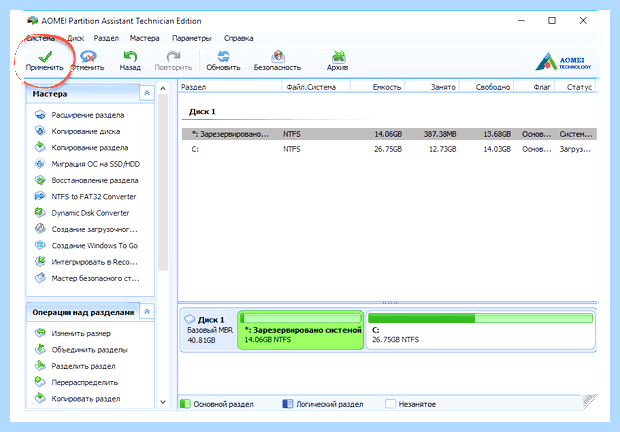Viewport: 620px width, 432px height.
Task: Click Логический раздел legend swatch
Action: point(288,404)
